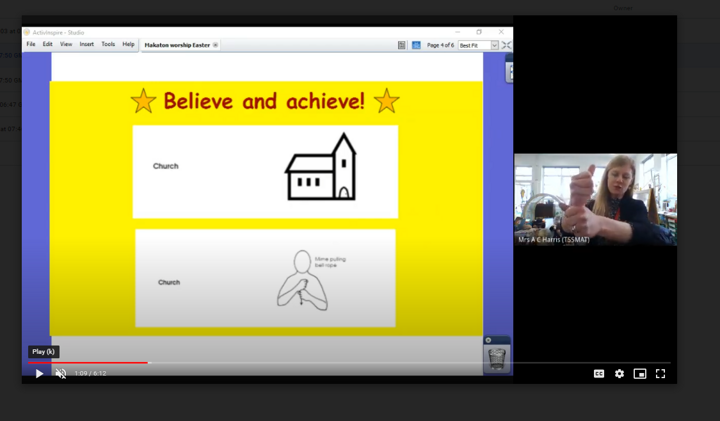The image size is (720, 421).
Task: Click the blue page view icon
Action: [416, 45]
